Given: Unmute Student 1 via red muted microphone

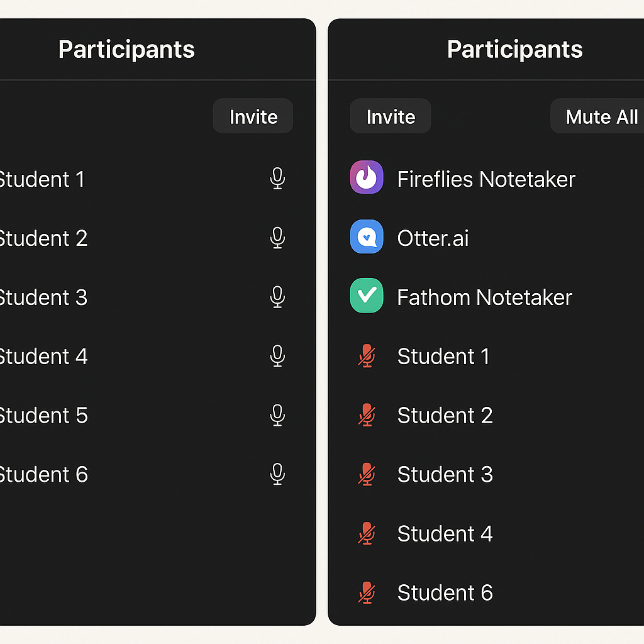Looking at the screenshot, I should coord(367,356).
